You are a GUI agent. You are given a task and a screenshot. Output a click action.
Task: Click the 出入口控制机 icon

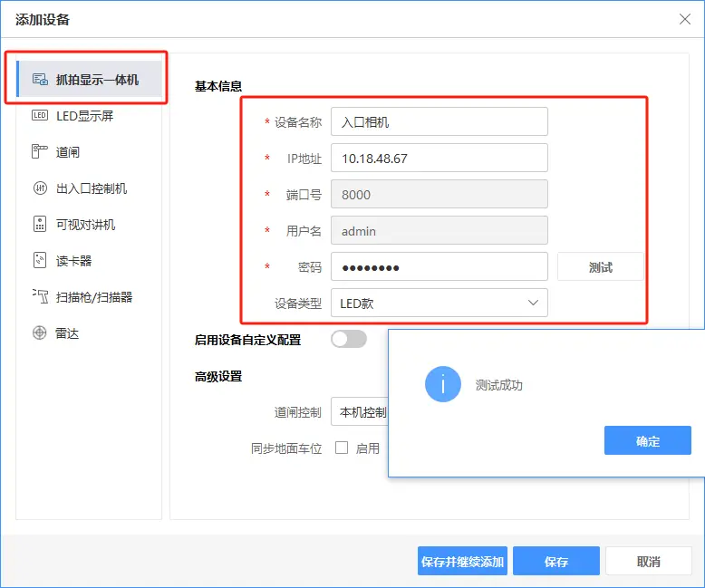click(x=40, y=188)
